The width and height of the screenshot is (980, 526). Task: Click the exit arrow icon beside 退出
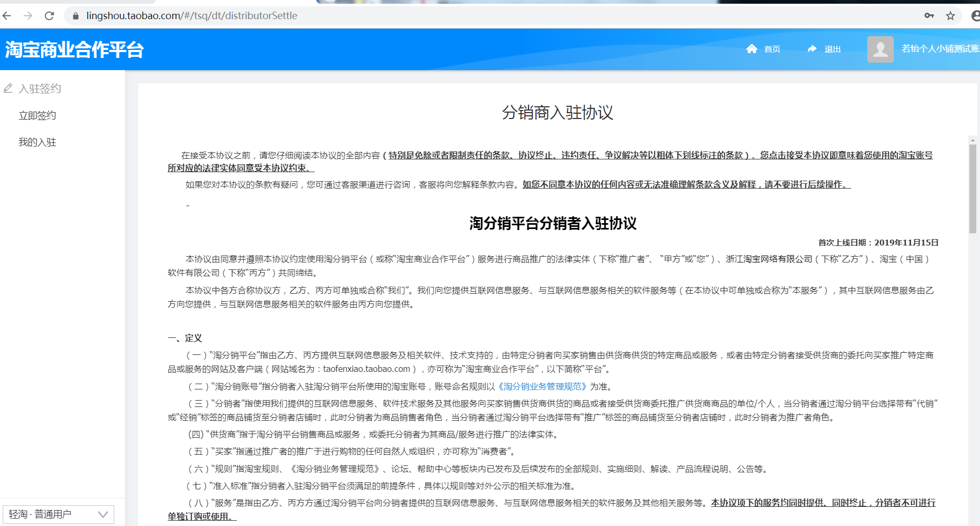click(812, 49)
